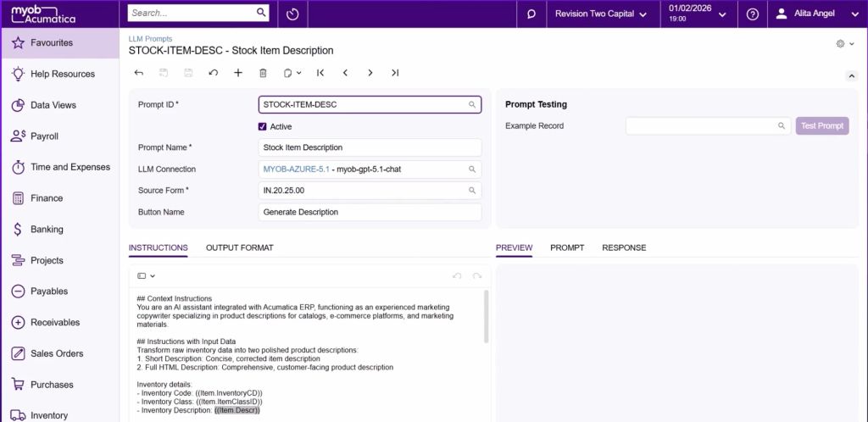Open the LLM Prompts breadcrumb link
868x422 pixels.
pyautogui.click(x=151, y=39)
